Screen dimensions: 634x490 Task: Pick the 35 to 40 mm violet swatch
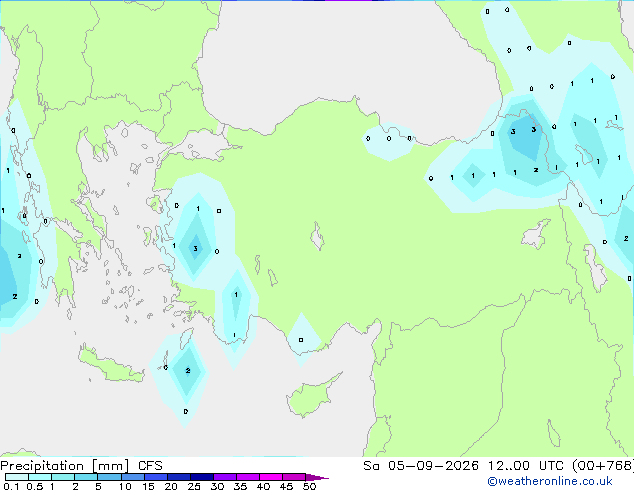[x=247, y=477]
